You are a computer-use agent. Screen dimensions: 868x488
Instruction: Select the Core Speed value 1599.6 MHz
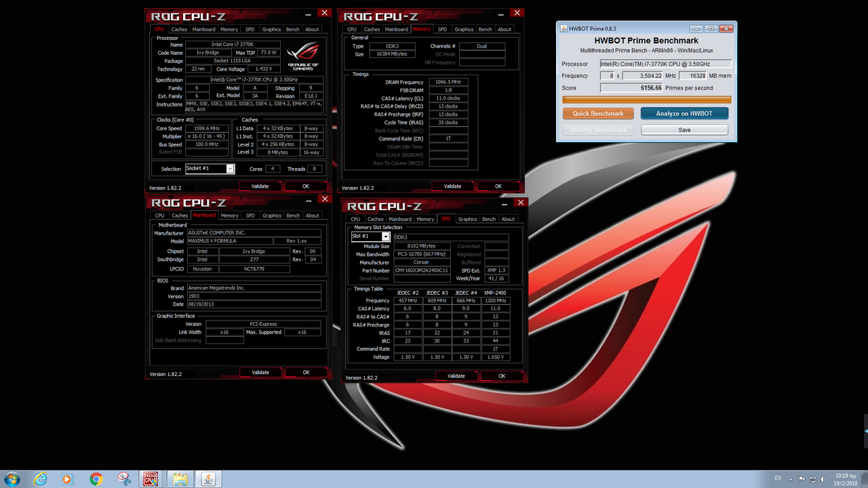(x=208, y=128)
